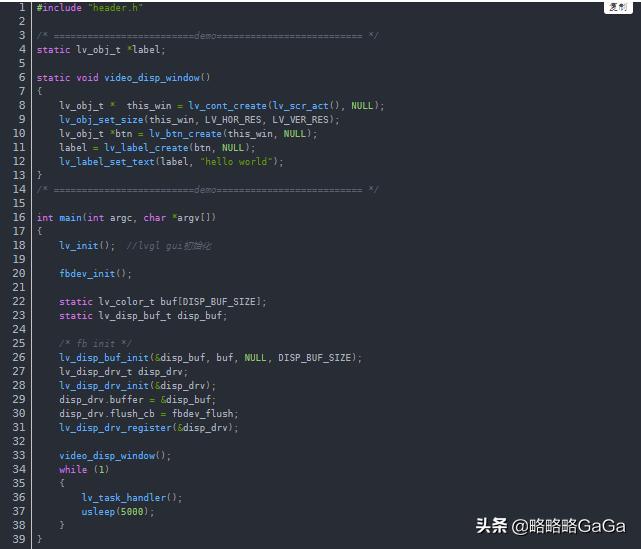
Task: Click the "while" keyword
Action: [73, 470]
